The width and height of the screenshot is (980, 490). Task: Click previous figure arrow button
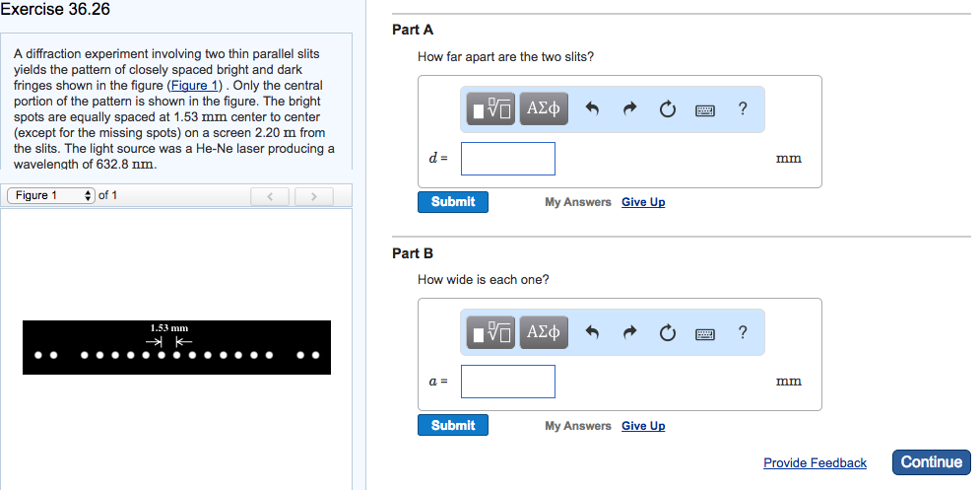tap(270, 196)
